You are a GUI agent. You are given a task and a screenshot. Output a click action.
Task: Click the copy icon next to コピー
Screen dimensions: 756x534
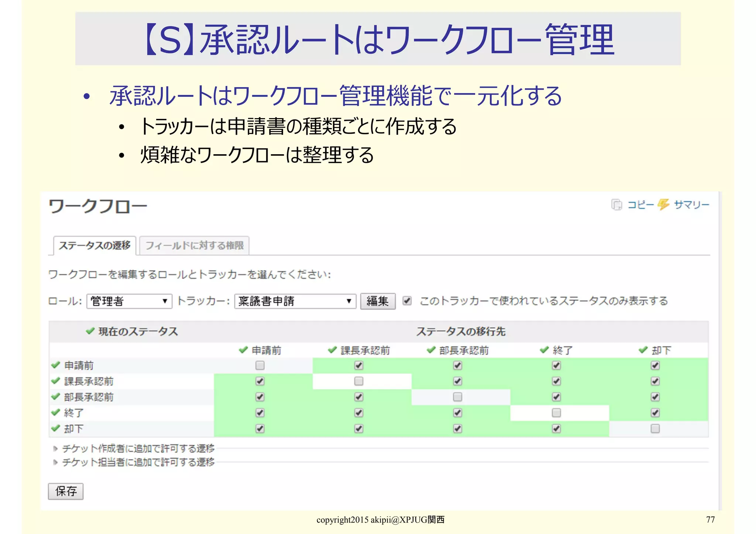click(616, 204)
